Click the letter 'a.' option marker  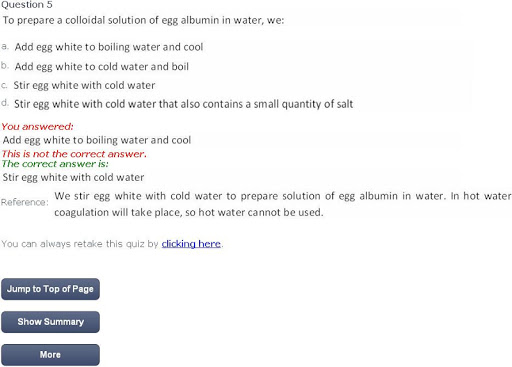pyautogui.click(x=5, y=46)
